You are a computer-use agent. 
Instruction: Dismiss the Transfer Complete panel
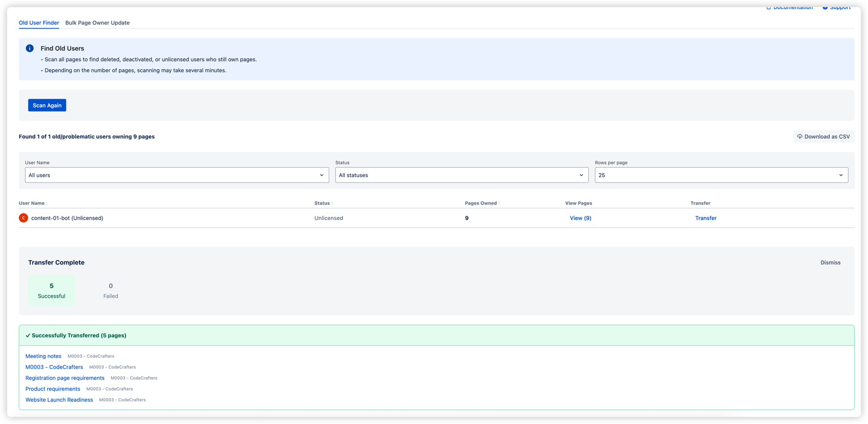click(830, 262)
